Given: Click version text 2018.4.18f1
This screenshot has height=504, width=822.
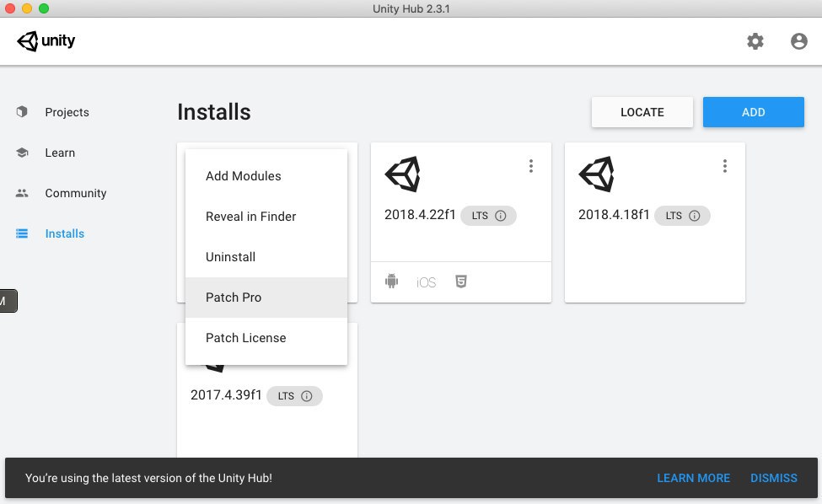Looking at the screenshot, I should [x=614, y=215].
